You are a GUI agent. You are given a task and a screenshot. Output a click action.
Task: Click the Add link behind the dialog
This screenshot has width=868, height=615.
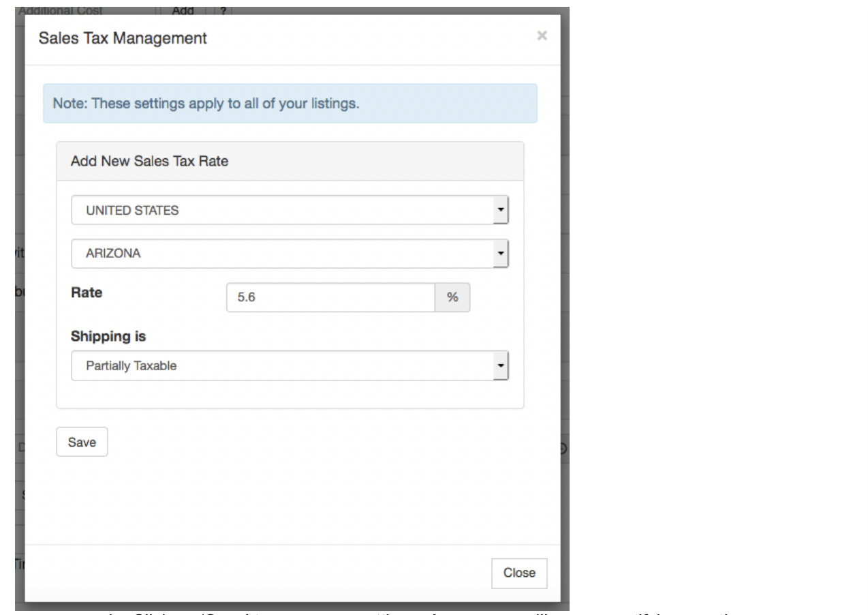point(183,11)
